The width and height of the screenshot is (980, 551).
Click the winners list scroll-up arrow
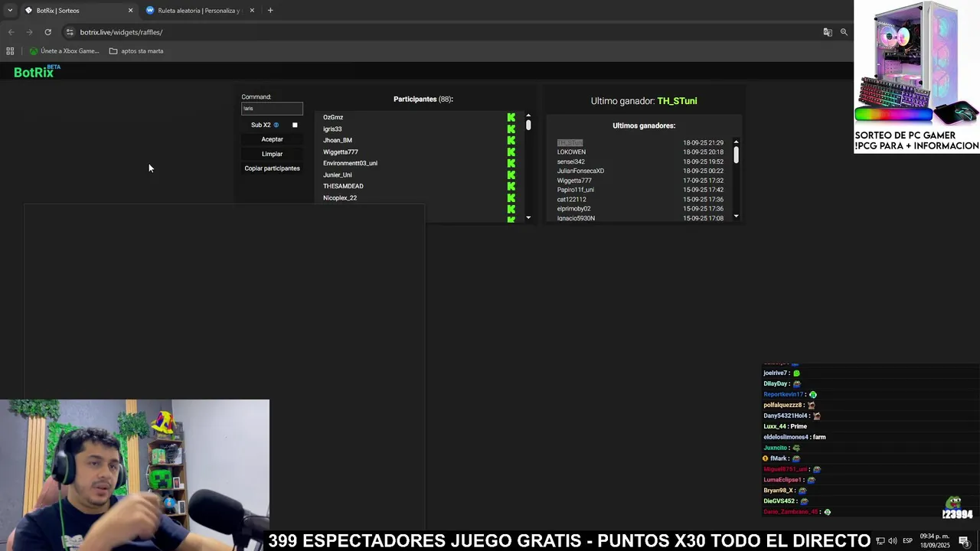(x=737, y=142)
